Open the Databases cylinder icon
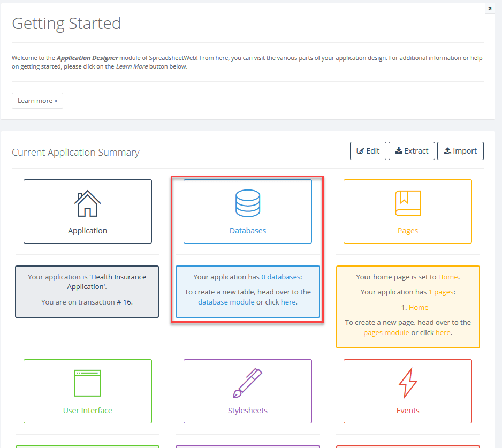502x448 pixels. (x=247, y=204)
